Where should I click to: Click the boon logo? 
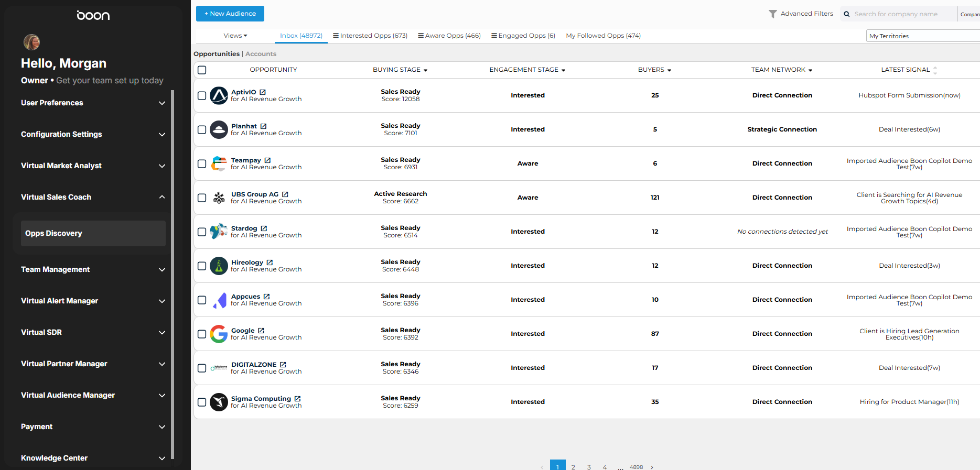click(x=93, y=15)
